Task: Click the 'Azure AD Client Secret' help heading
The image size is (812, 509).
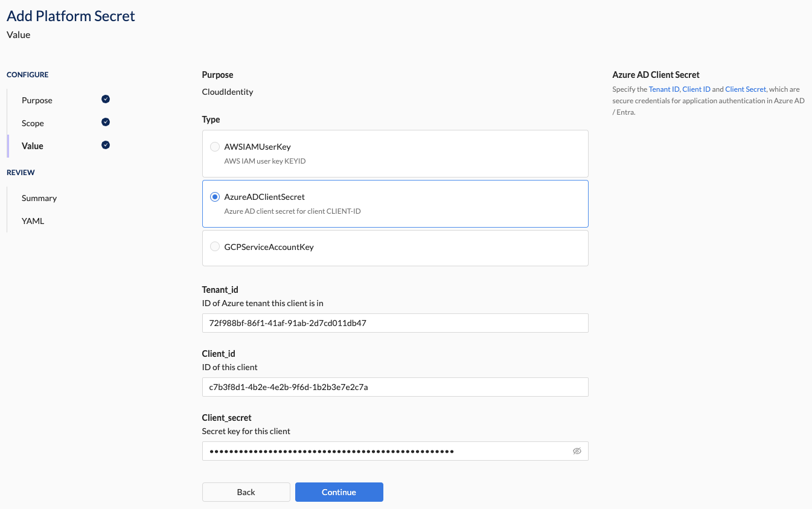Action: pos(656,75)
